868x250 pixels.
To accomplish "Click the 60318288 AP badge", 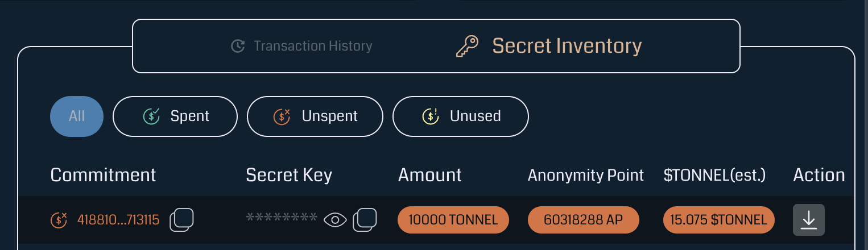I will pos(584,220).
